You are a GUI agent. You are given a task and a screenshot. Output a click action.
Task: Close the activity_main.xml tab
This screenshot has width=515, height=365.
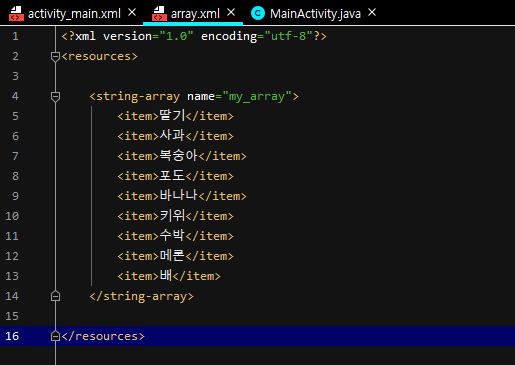pyautogui.click(x=132, y=13)
